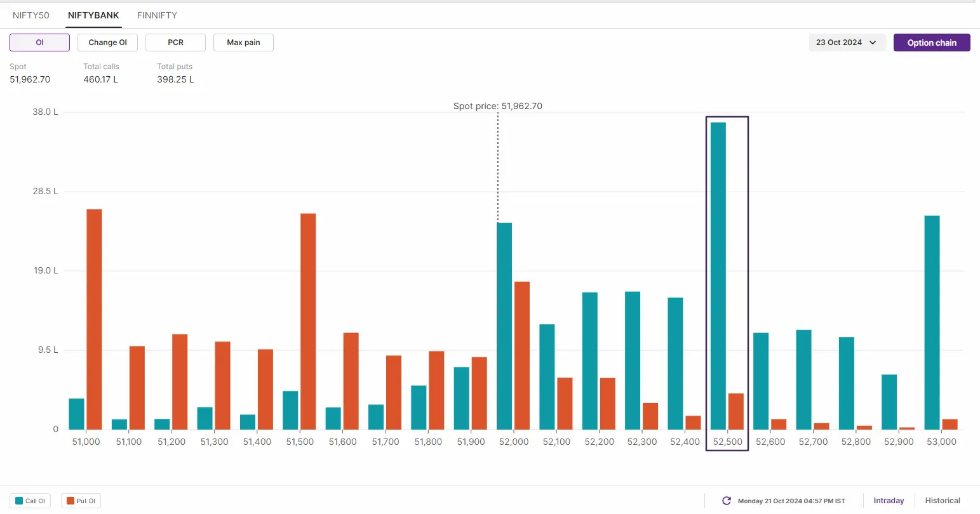Show the PCR chart

click(x=175, y=43)
